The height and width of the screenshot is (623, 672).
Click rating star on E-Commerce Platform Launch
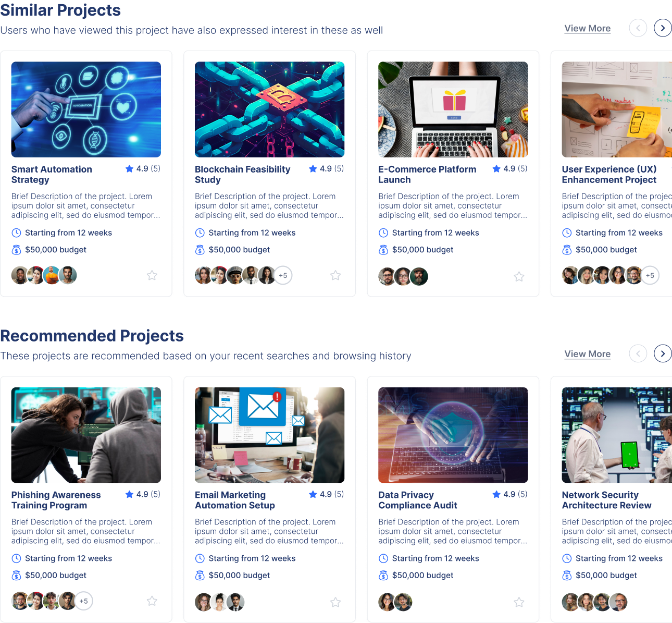pos(496,168)
